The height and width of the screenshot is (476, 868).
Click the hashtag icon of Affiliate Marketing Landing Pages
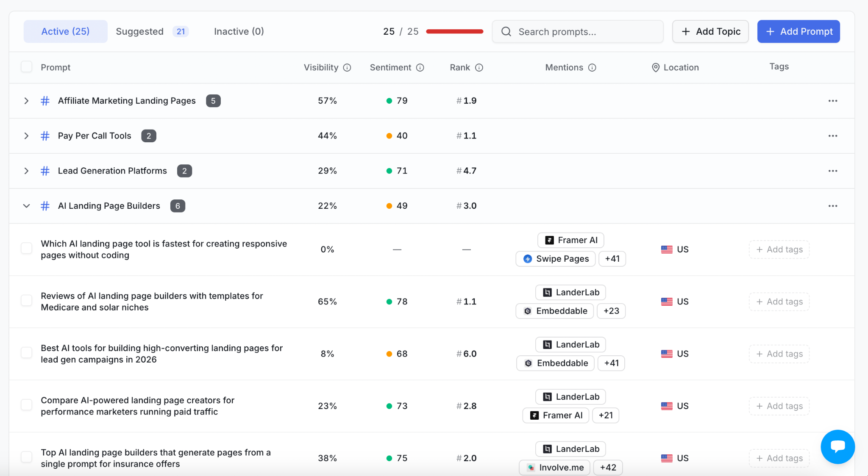pyautogui.click(x=45, y=101)
